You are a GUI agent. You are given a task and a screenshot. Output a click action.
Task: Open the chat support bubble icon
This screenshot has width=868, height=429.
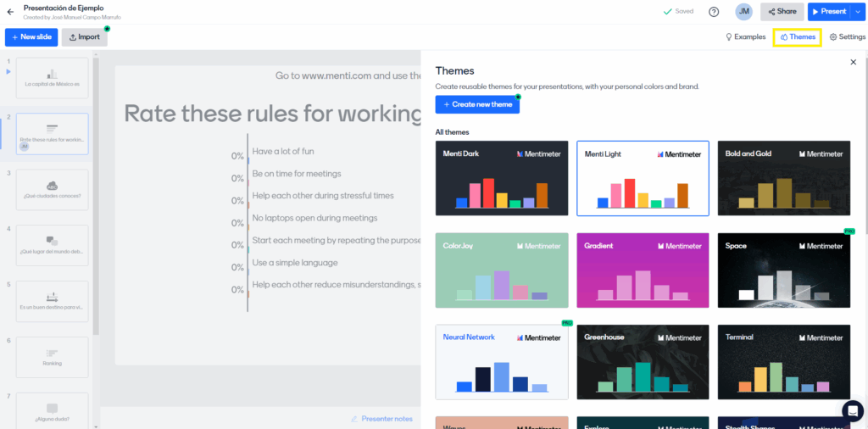[852, 410]
